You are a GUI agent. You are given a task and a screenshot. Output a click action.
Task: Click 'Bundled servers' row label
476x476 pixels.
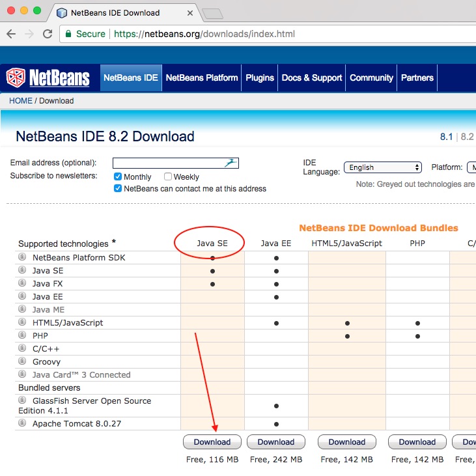[49, 387]
